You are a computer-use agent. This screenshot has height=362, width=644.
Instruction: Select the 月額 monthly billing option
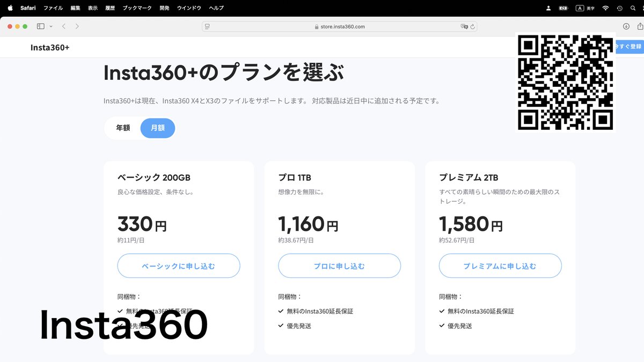coord(157,128)
